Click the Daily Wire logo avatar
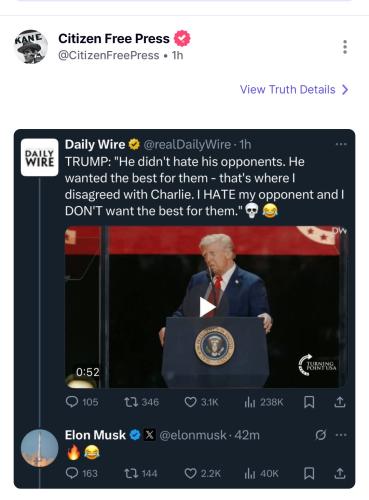369x500 pixels. point(39,157)
